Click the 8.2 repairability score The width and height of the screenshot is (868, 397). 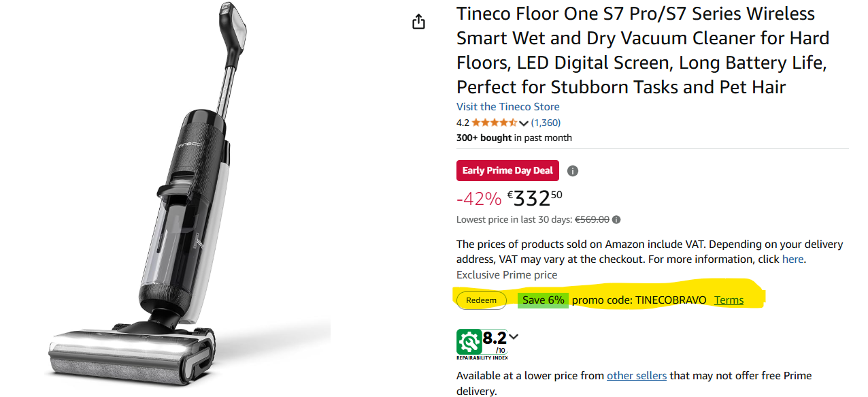[x=495, y=338]
